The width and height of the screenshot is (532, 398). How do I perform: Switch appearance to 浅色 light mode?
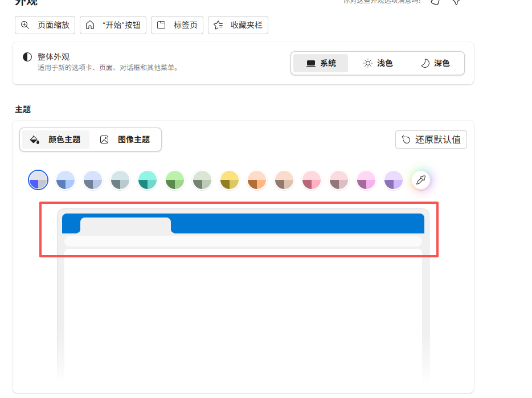click(378, 63)
